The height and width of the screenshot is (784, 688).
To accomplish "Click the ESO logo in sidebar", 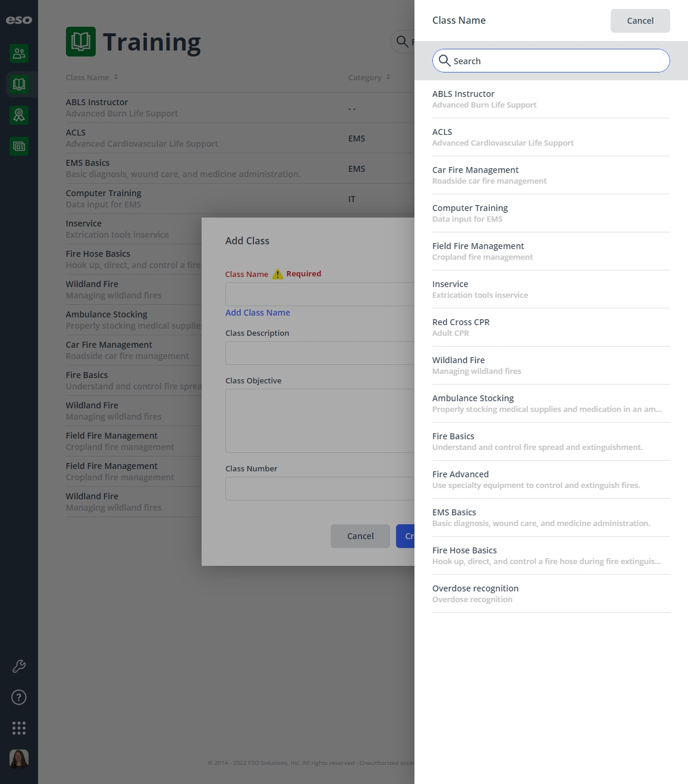I will coord(19,20).
